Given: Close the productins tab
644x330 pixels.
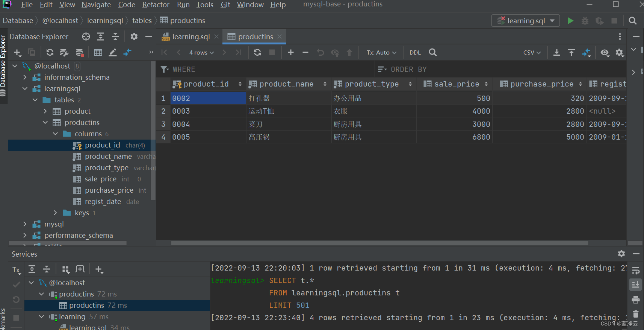Looking at the screenshot, I should coord(280,36).
